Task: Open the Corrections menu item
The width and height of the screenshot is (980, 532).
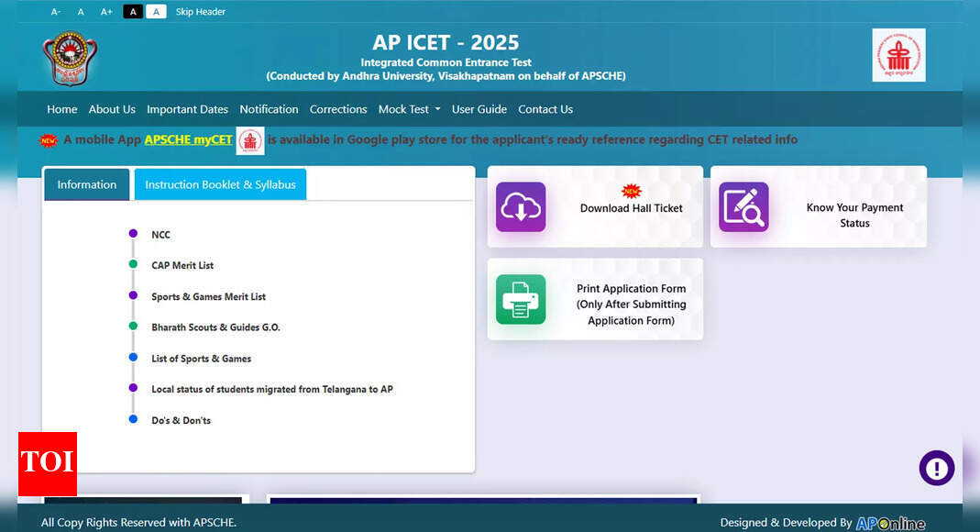Action: pyautogui.click(x=338, y=109)
